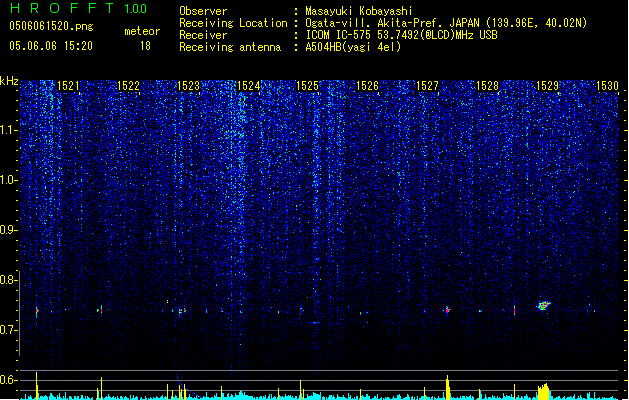Click the 0.8 frequency axis label
The height and width of the screenshot is (400, 629).
point(8,280)
